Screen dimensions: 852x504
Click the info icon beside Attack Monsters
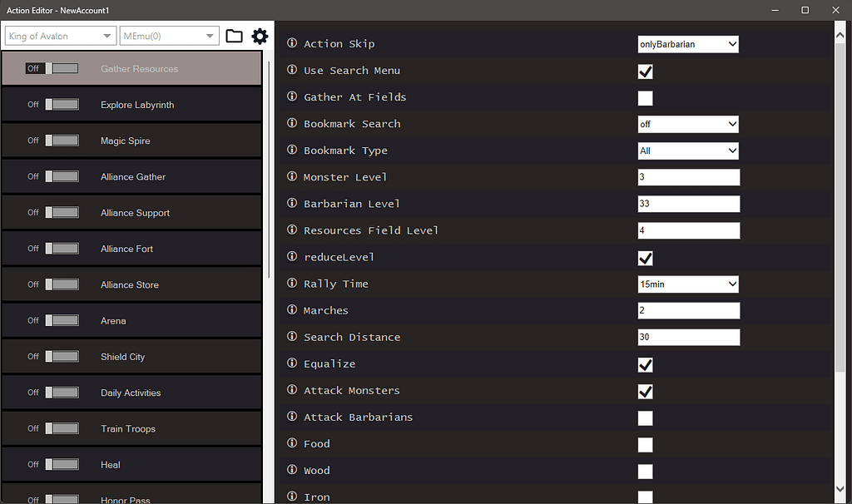click(x=290, y=391)
